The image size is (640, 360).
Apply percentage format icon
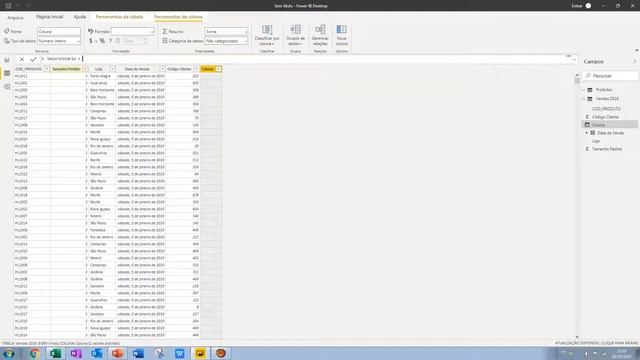102,41
